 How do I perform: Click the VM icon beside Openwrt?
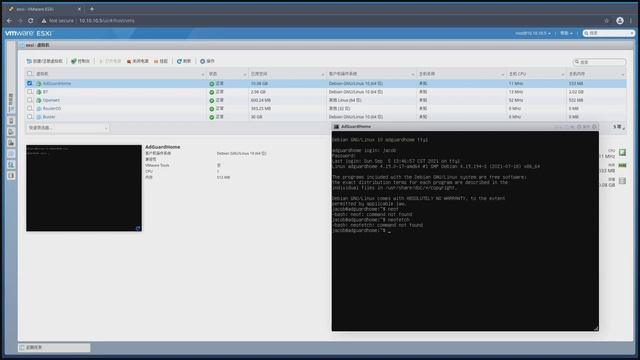39,100
